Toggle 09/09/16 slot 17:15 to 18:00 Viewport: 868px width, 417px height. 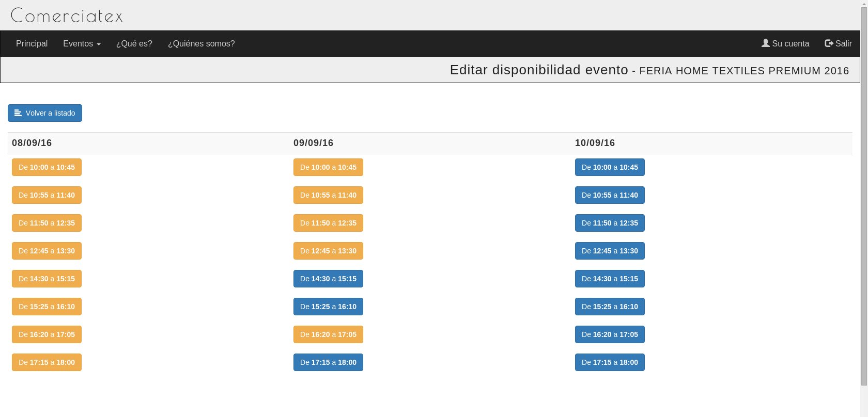(328, 362)
